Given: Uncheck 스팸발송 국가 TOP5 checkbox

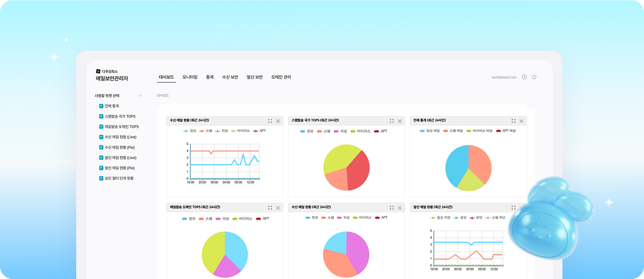Looking at the screenshot, I should click(101, 116).
